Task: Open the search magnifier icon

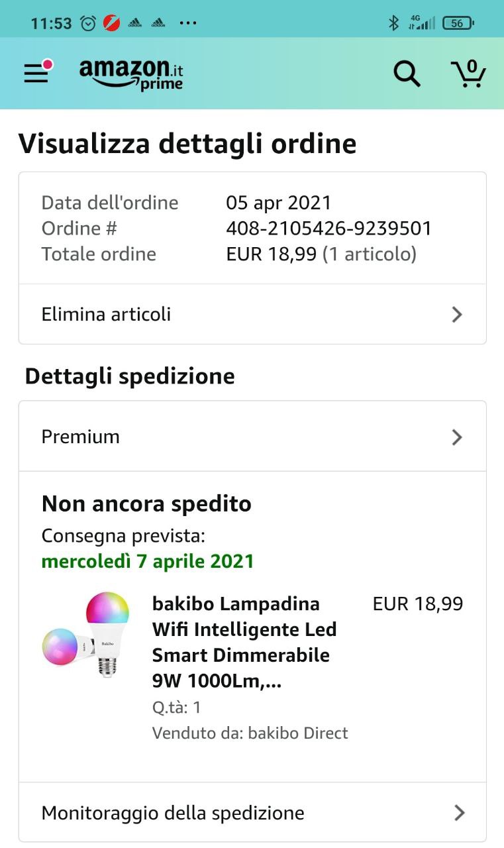Action: [x=407, y=74]
